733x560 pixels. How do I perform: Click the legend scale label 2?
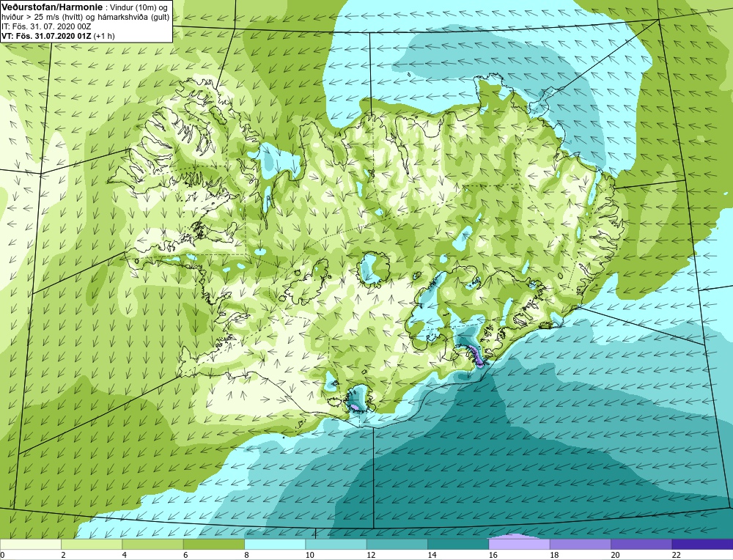click(63, 556)
